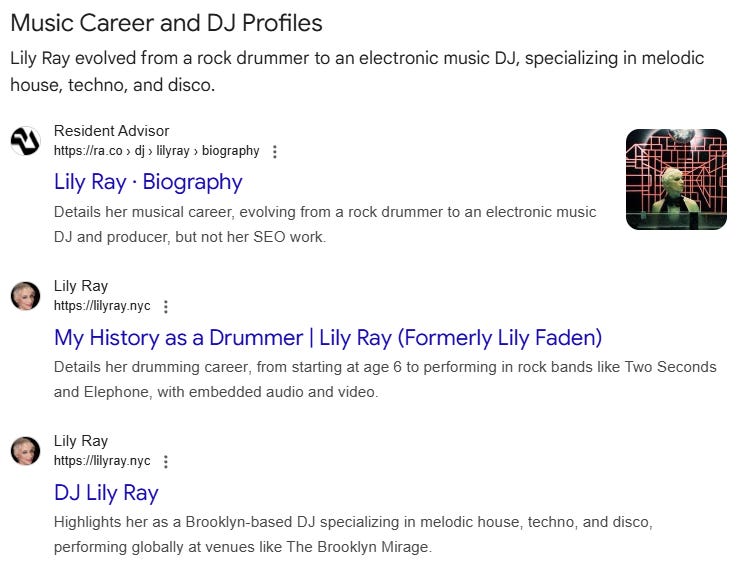Viewport: 753px width, 568px height.
Task: Click the Resident Advisor site name
Action: pyautogui.click(x=111, y=131)
